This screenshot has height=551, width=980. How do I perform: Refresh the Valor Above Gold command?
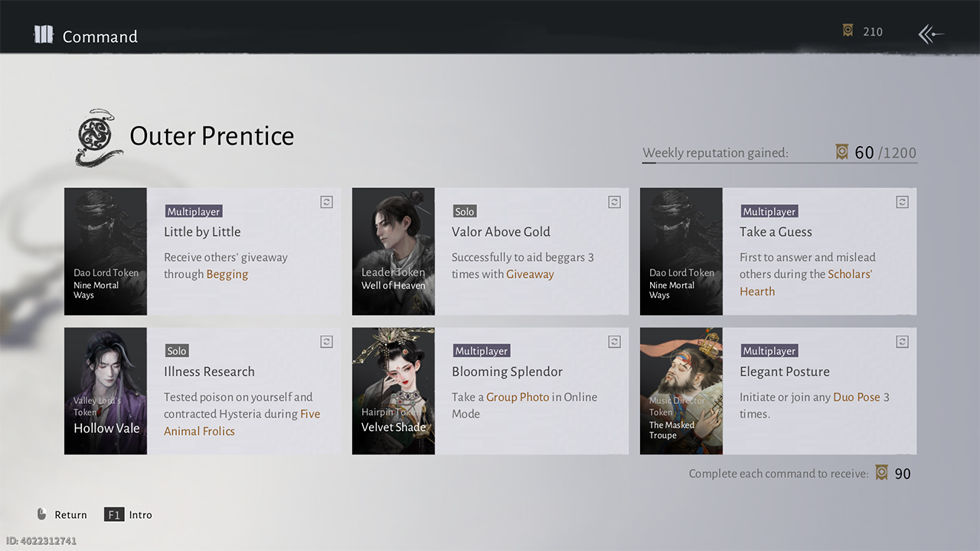[x=614, y=202]
